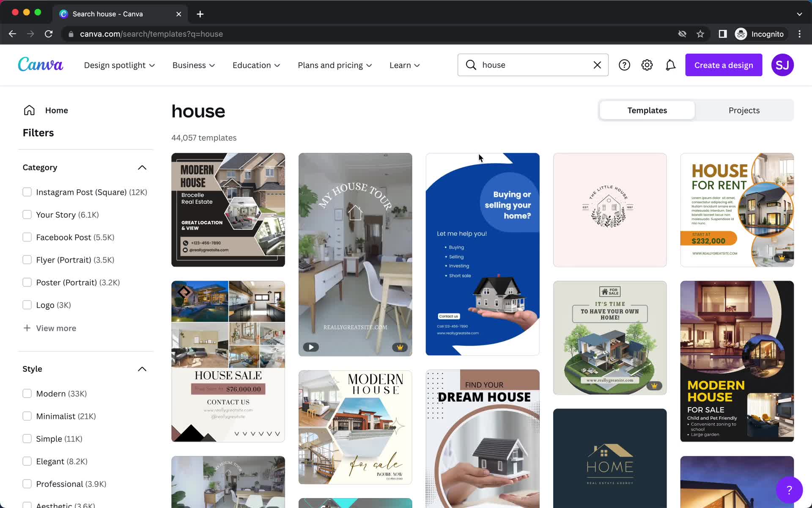
Task: Click crown icon on Have Your Own Home template
Action: 654,386
